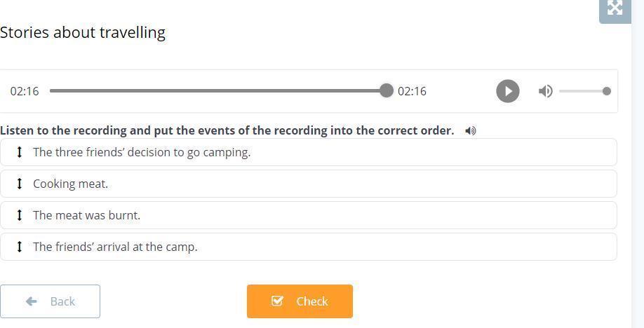
Task: Go Back to previous page
Action: point(50,301)
